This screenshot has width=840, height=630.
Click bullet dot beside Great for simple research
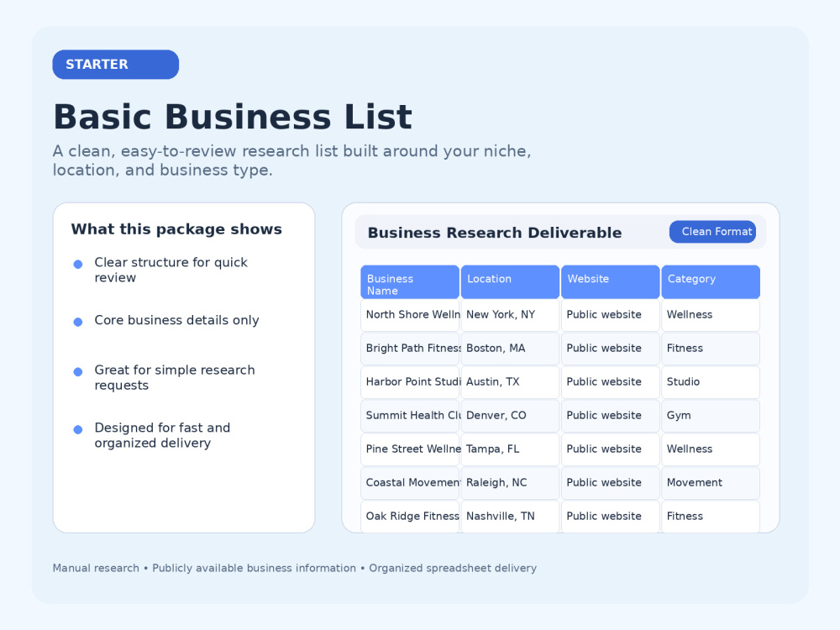coord(77,372)
